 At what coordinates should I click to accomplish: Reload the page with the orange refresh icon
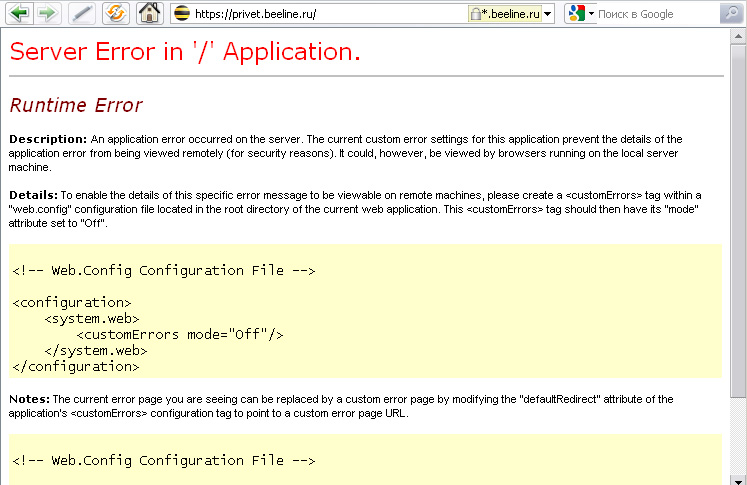click(115, 13)
